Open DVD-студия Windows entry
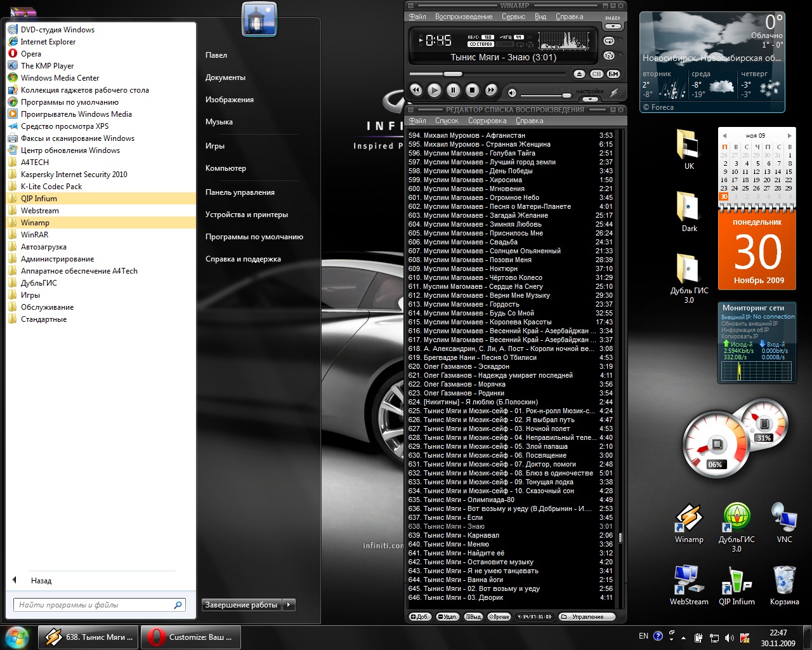The height and width of the screenshot is (650, 812). click(x=101, y=30)
